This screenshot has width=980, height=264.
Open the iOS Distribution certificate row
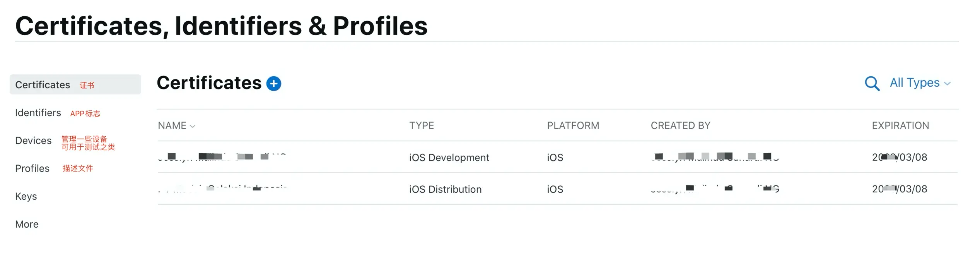tap(445, 189)
